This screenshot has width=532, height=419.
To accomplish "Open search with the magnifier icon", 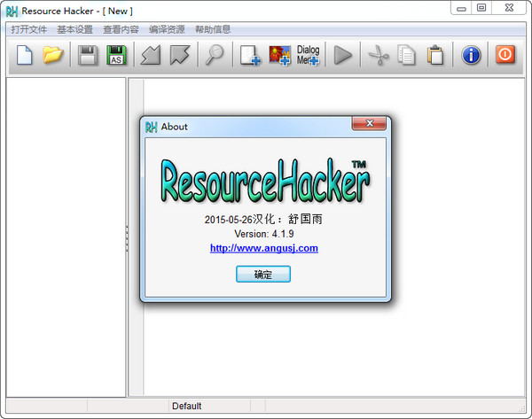I will pyautogui.click(x=215, y=55).
